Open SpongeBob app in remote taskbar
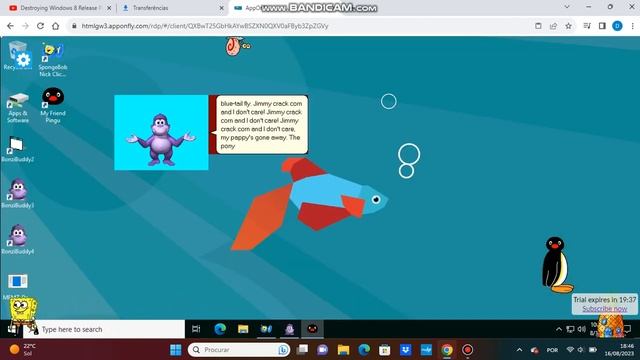Viewport: 640px width, 360px height. pyautogui.click(x=266, y=329)
